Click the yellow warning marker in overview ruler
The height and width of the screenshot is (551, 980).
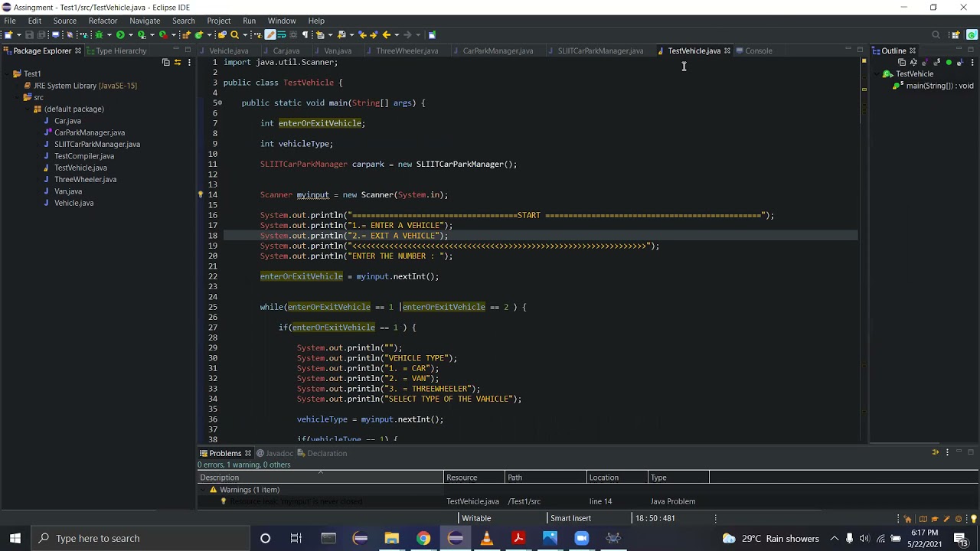point(864,90)
